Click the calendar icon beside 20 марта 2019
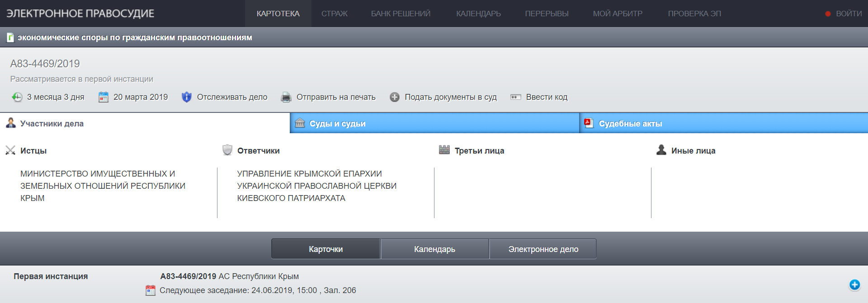 (x=104, y=97)
